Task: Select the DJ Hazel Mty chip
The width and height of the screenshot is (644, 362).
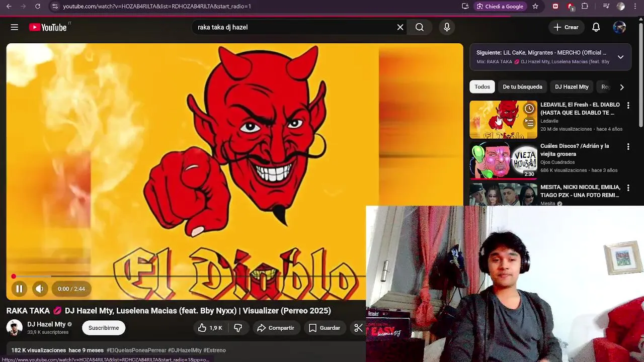Action: click(572, 87)
